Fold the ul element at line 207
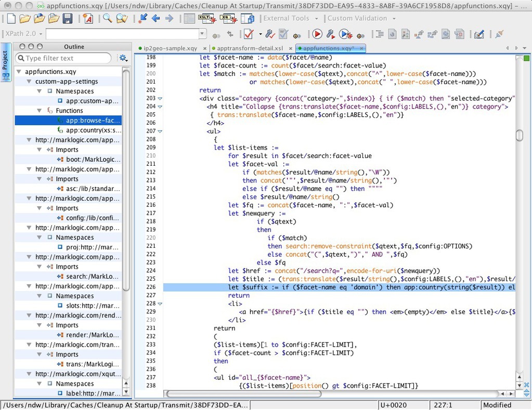Screen dimensions: 532x410 point(160,131)
